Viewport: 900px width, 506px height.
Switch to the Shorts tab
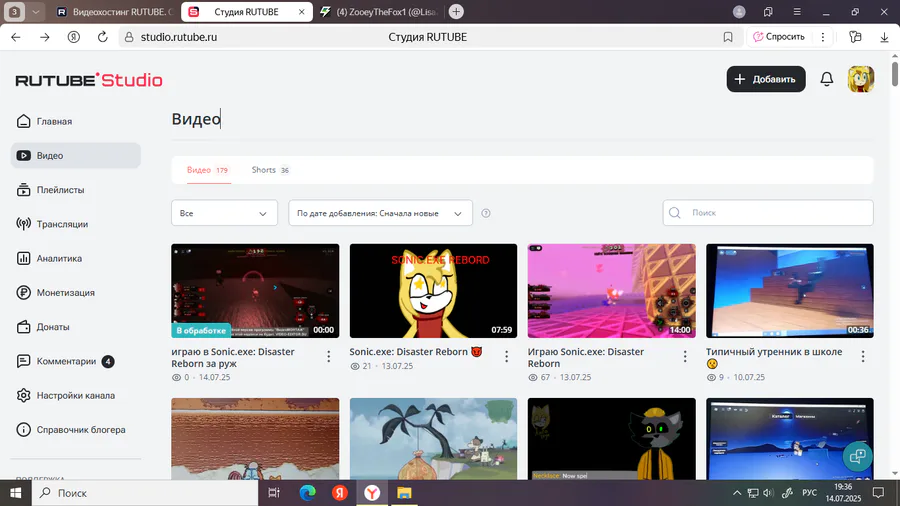(270, 170)
